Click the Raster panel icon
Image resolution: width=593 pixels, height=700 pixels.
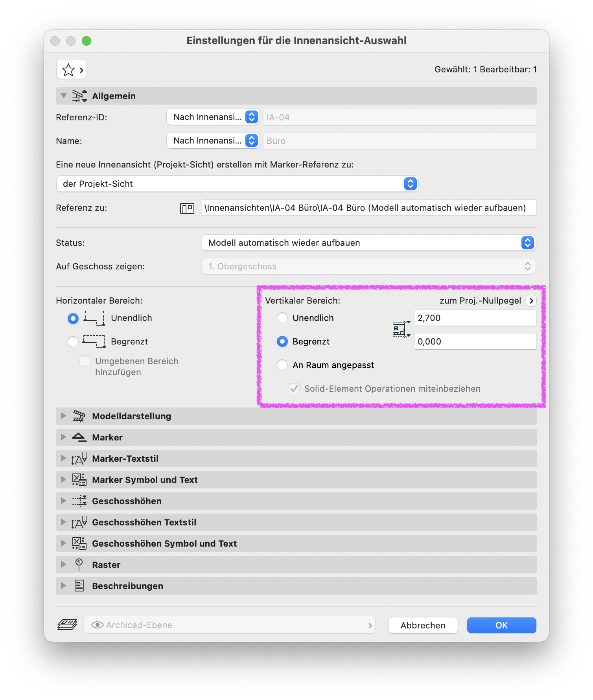click(x=79, y=565)
